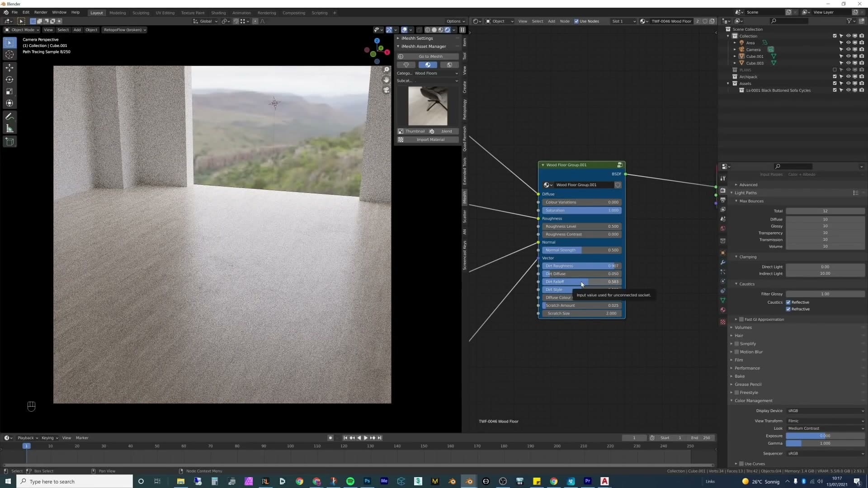Expand the Performance panel

pos(747,368)
